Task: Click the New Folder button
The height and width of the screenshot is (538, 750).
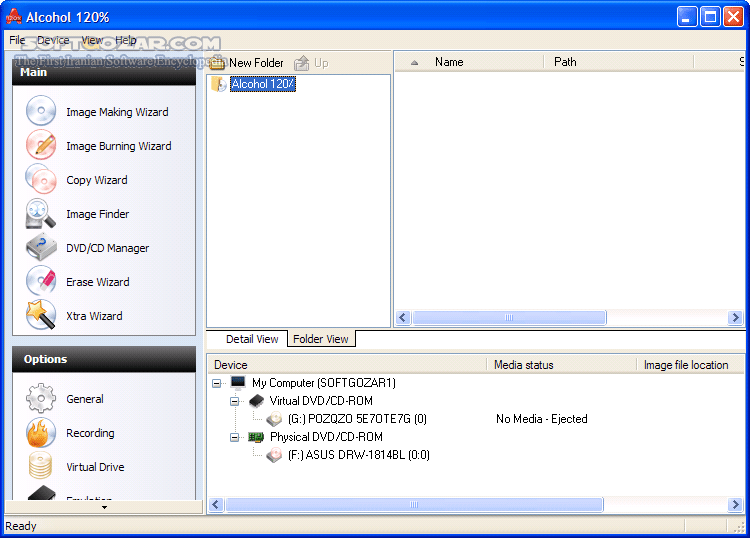Action: 247,63
